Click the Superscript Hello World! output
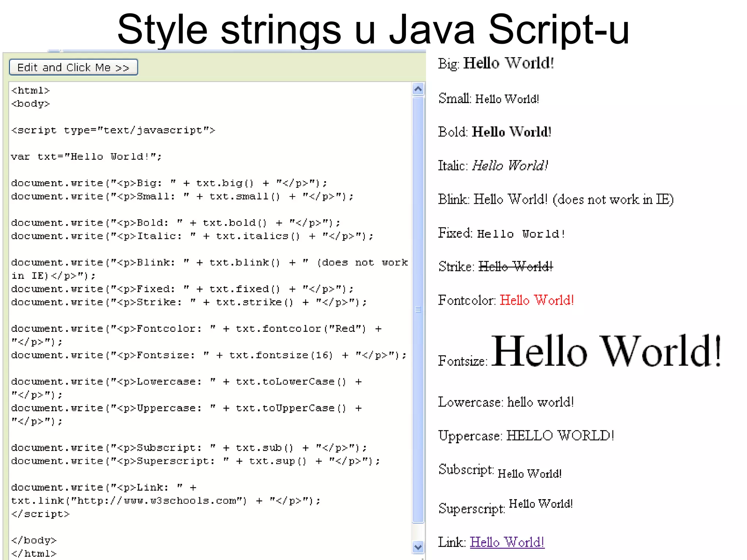The height and width of the screenshot is (560, 747). pos(541,503)
